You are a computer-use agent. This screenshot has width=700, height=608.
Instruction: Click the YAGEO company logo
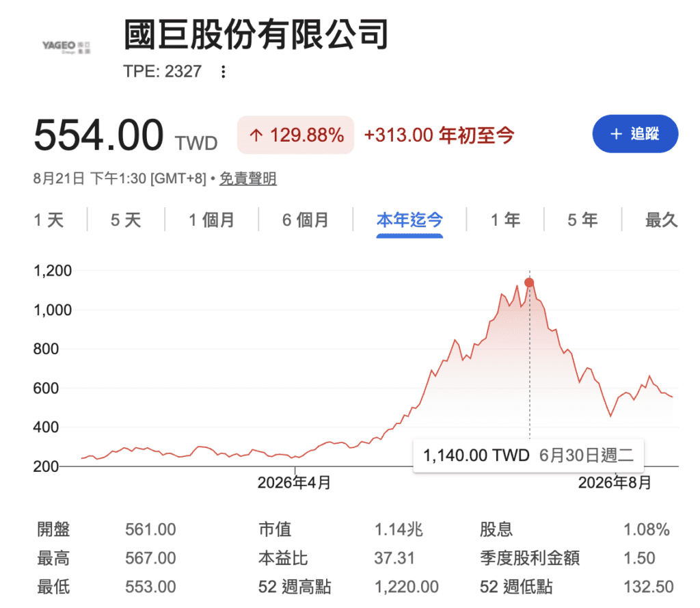66,47
